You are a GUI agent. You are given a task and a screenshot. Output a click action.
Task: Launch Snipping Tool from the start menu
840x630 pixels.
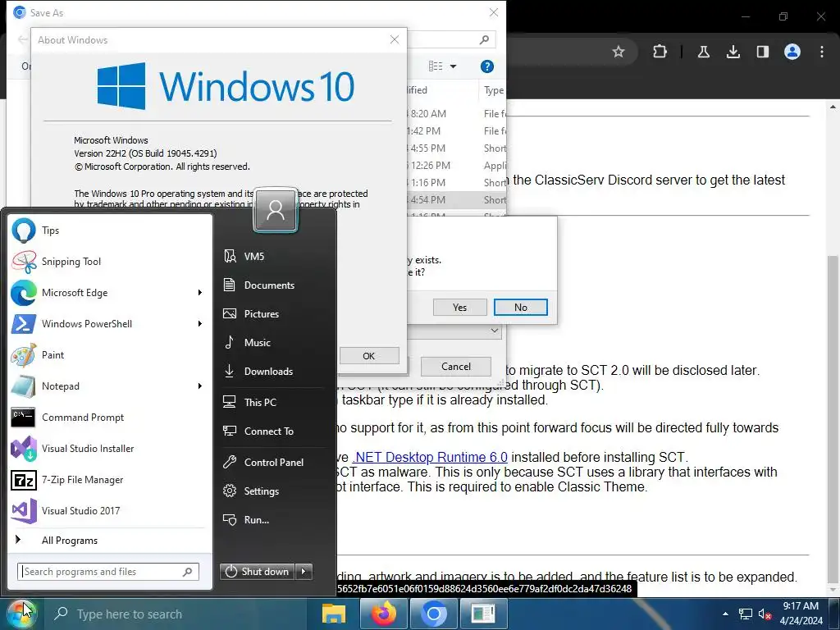click(110, 262)
